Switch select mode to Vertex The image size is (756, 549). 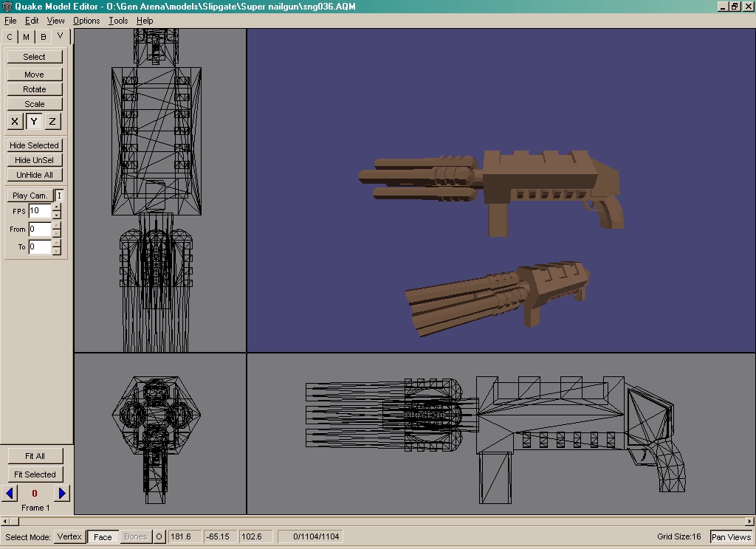[69, 536]
